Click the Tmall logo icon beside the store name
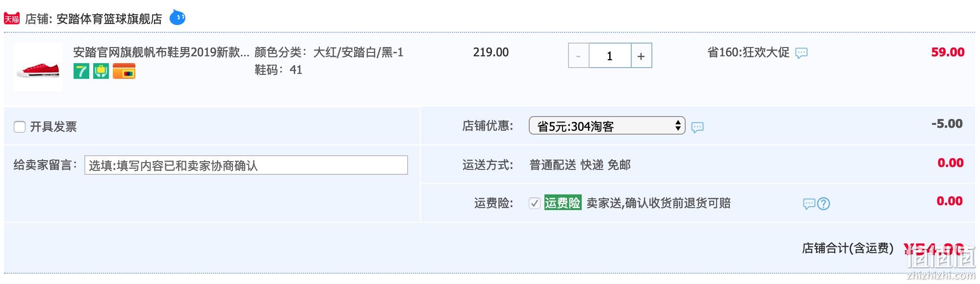Screen dimensions: 980x284 (x=12, y=19)
